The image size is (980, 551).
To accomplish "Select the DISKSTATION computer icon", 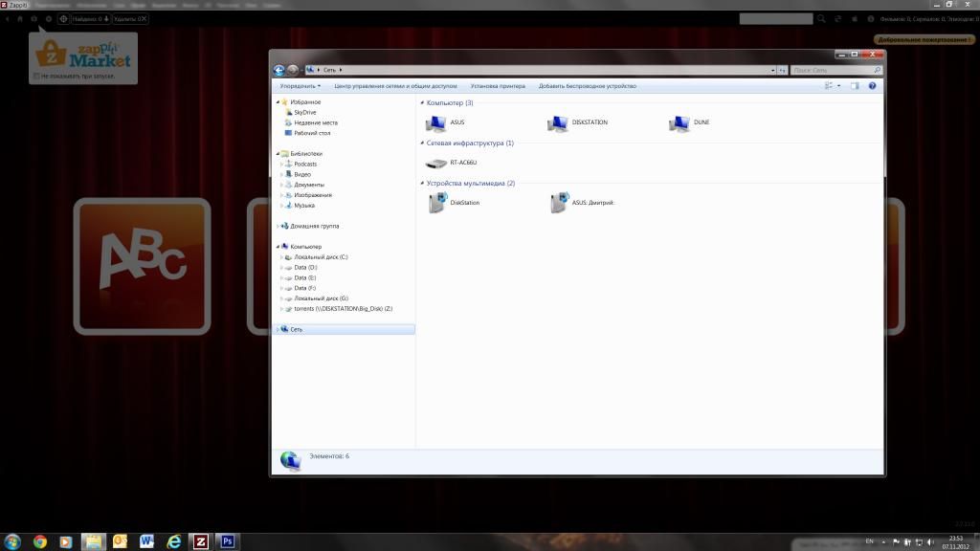I will point(577,122).
